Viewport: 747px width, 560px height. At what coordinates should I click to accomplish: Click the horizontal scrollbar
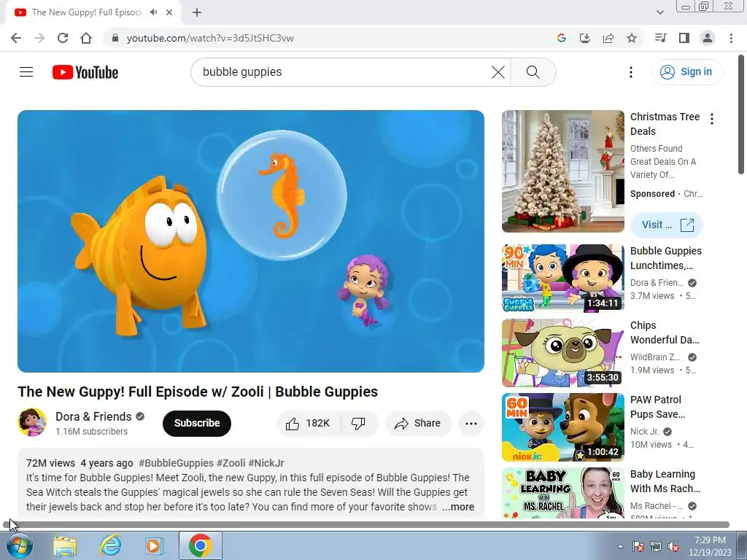click(x=366, y=525)
